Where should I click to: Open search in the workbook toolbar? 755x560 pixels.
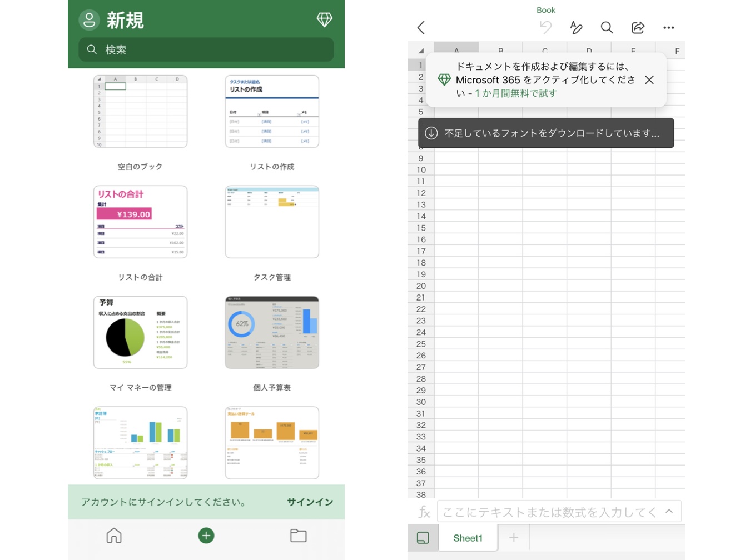(x=607, y=27)
